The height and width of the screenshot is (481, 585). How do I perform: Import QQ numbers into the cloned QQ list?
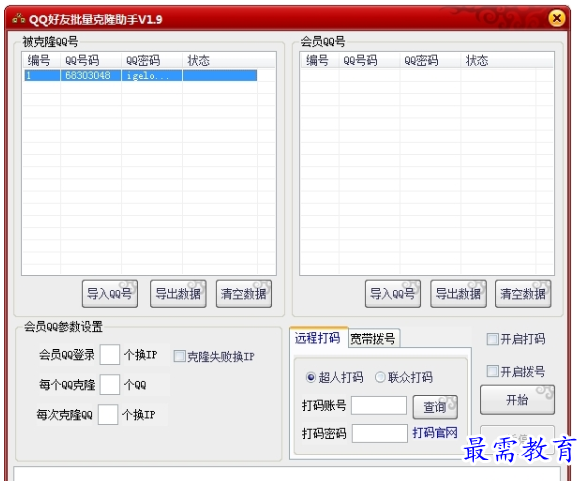110,294
